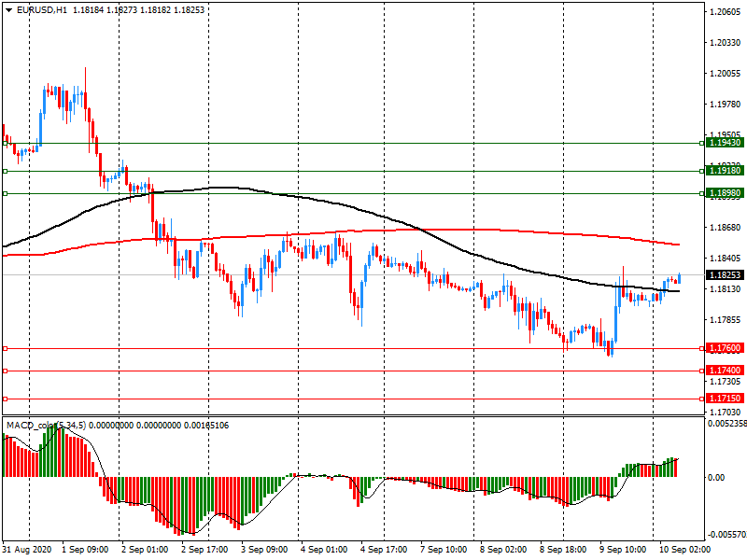
Task: Select the 1.18980 green price label
Action: [725, 193]
